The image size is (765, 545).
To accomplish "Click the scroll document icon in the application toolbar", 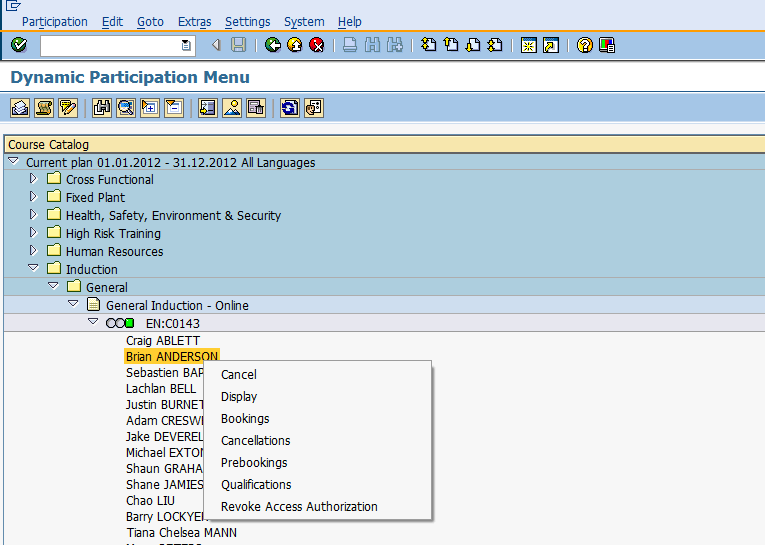I will [44, 108].
